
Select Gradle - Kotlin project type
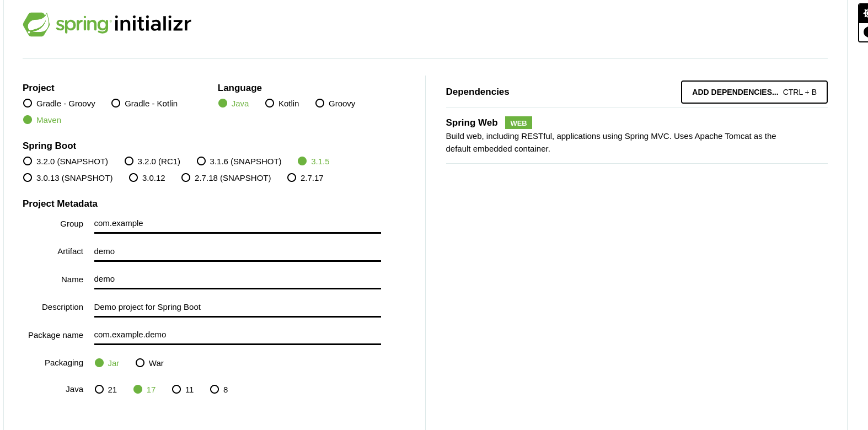point(116,104)
